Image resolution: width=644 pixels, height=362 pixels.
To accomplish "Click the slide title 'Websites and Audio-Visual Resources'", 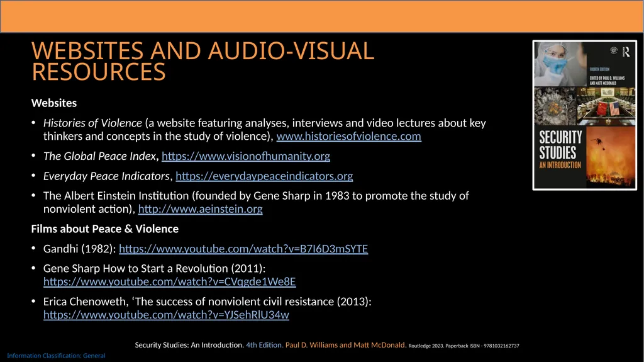I will 203,61.
